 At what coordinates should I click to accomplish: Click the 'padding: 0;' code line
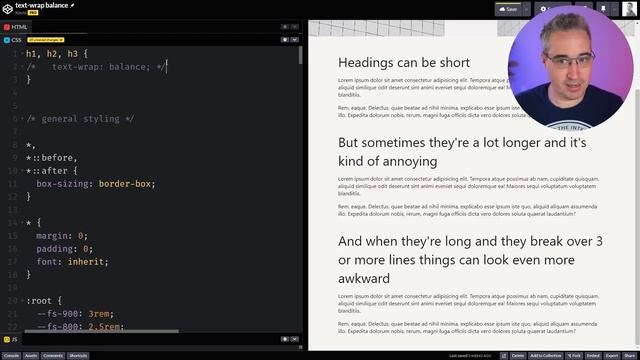coord(64,249)
